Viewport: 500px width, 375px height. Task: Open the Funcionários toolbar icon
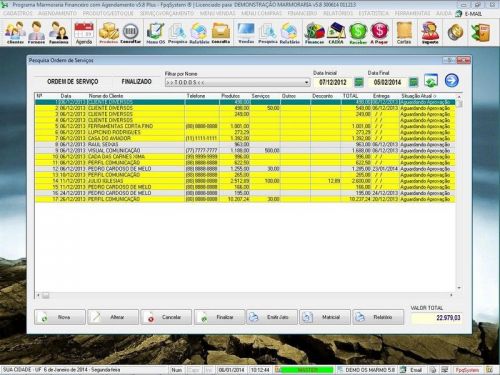pyautogui.click(x=58, y=32)
